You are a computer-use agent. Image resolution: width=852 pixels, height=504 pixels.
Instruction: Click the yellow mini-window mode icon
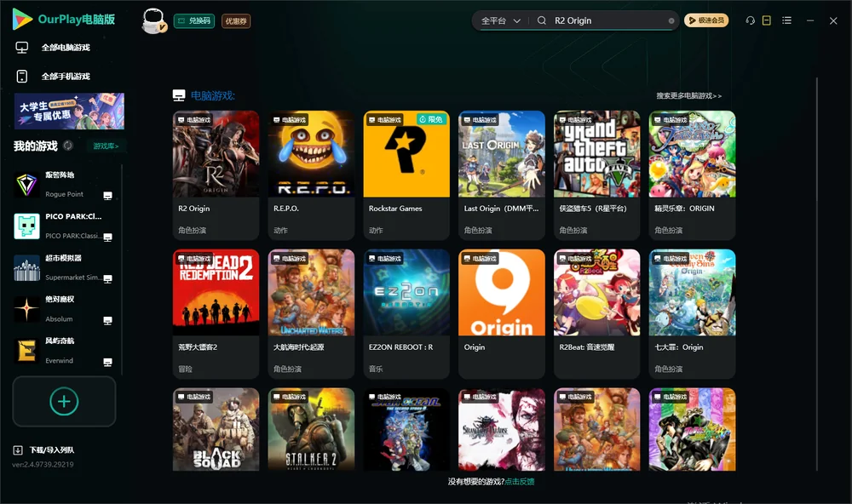pyautogui.click(x=767, y=20)
